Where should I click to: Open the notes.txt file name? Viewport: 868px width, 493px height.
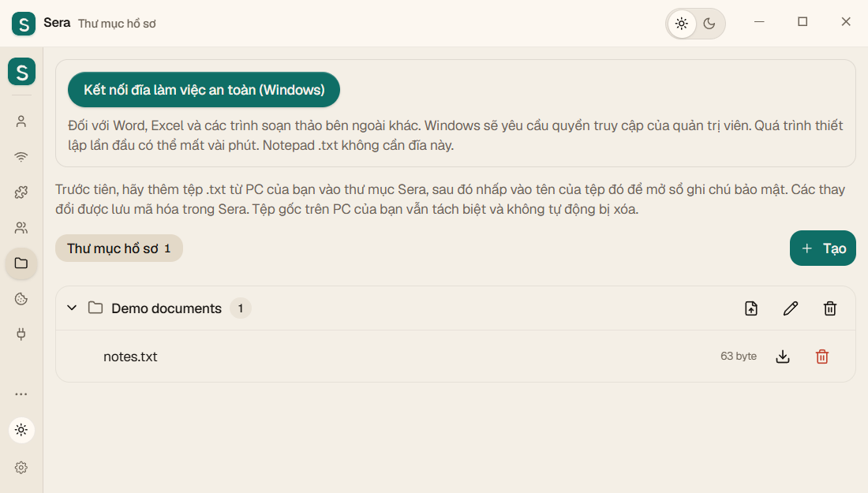pyautogui.click(x=130, y=357)
